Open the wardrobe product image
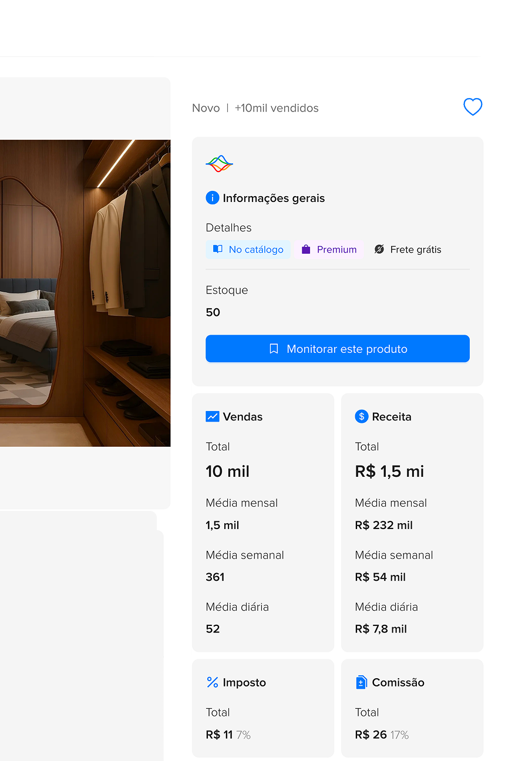The height and width of the screenshot is (761, 532). [85, 292]
